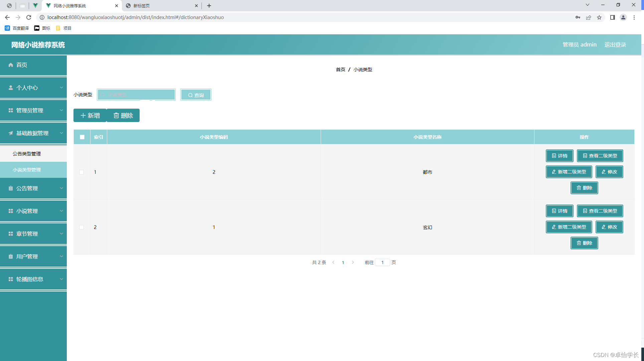Click browser bookmark star icon

point(599,17)
